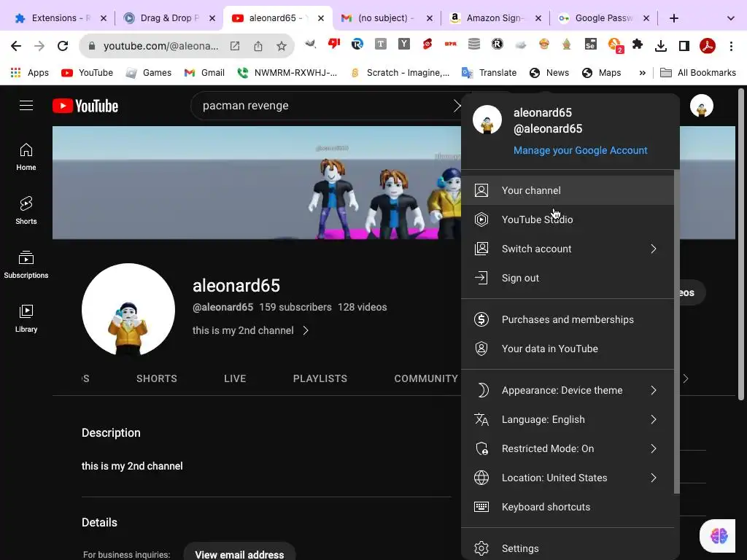
Task: Open Settings from account menu
Action: tap(568, 548)
